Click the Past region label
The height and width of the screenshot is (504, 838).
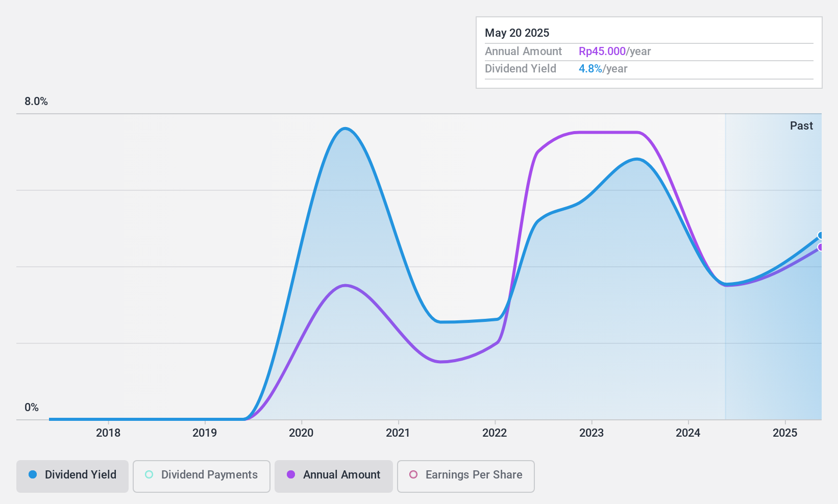tap(801, 126)
